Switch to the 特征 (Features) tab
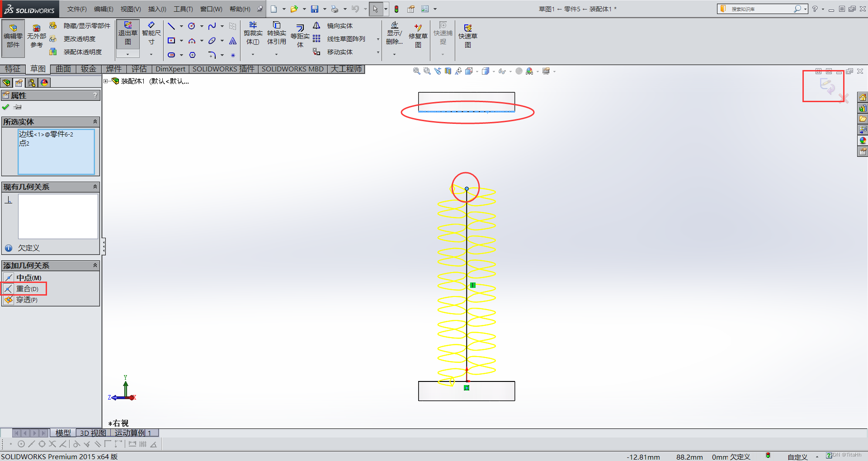 pos(13,69)
